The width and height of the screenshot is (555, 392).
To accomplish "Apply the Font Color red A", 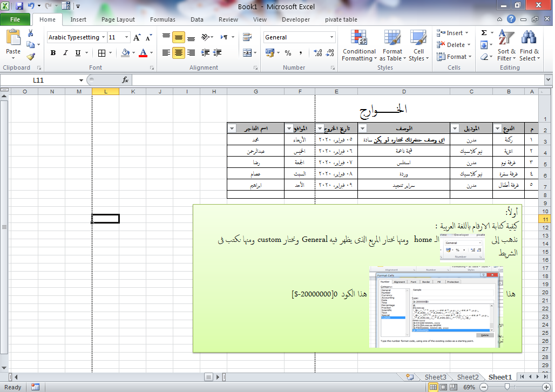I will [143, 53].
